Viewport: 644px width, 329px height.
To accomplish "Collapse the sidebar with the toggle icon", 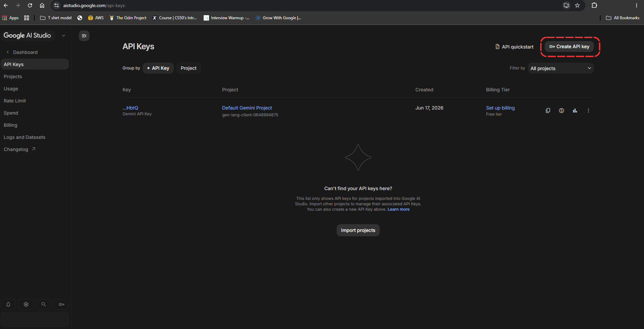I will tap(84, 36).
